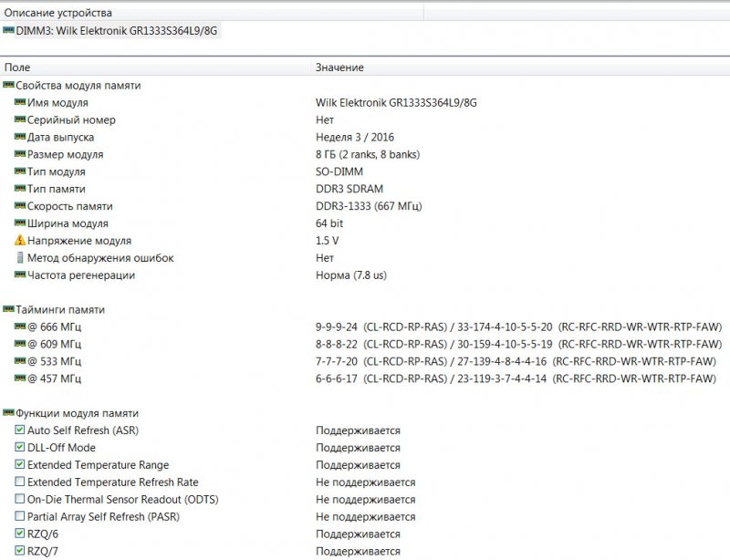
Task: Toggle the Auto Self Refresh (ASR) checkbox
Action: [x=20, y=430]
